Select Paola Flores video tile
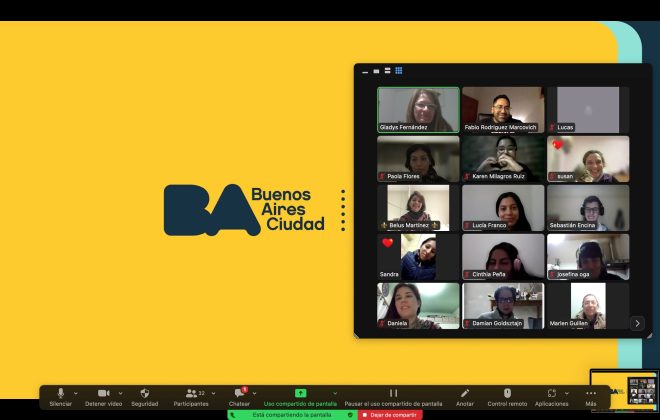The image size is (660, 420). click(x=418, y=159)
